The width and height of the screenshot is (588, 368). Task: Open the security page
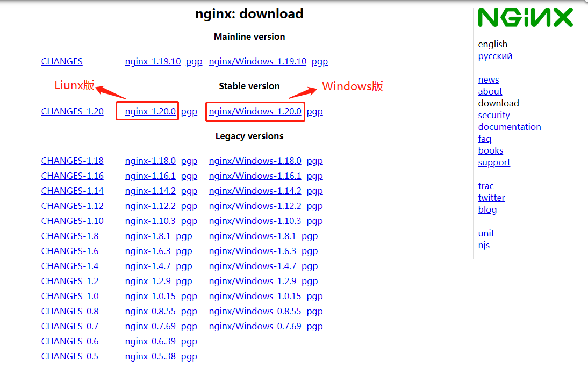[494, 115]
